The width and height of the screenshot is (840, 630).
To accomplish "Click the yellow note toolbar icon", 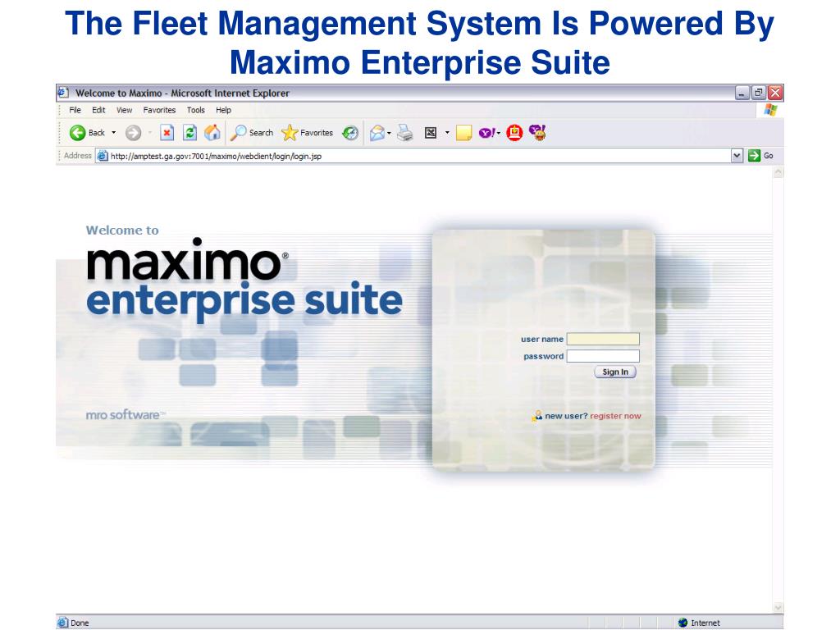I will click(464, 132).
